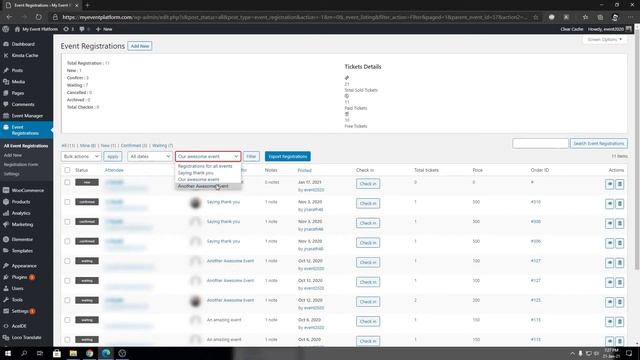Open the Products sidebar menu

(21, 202)
